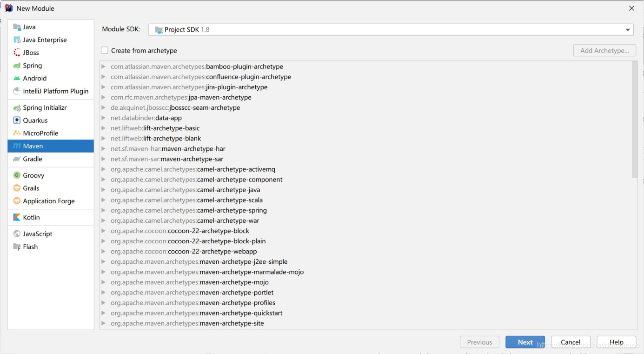The width and height of the screenshot is (644, 354).
Task: Choose the JavaScript globe icon
Action: pos(17,234)
